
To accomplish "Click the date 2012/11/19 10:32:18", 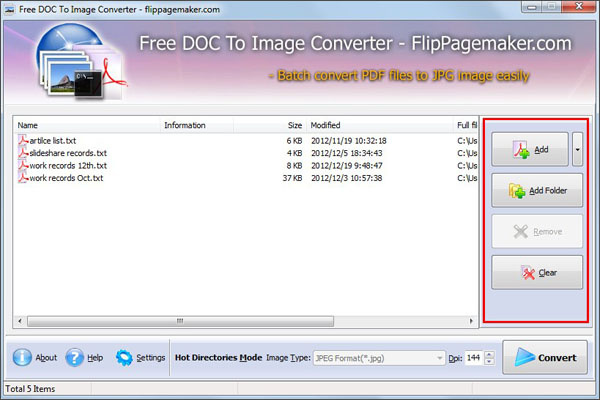I will pyautogui.click(x=349, y=141).
